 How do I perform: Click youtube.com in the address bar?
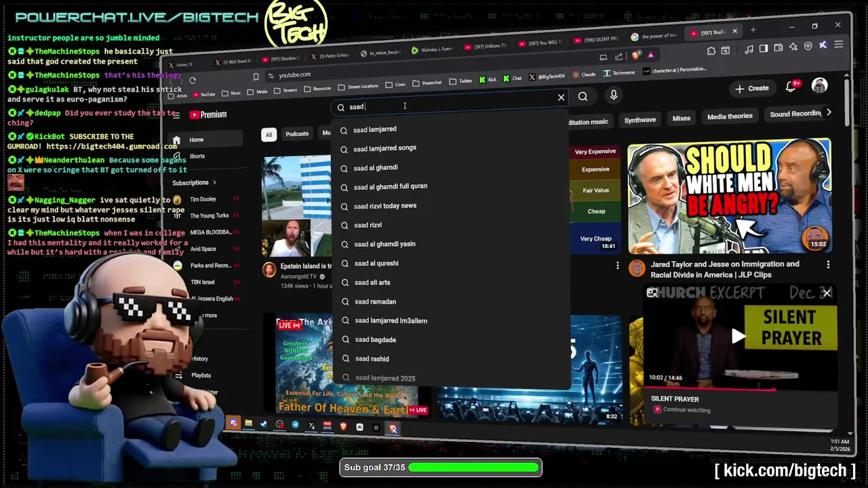pyautogui.click(x=295, y=75)
